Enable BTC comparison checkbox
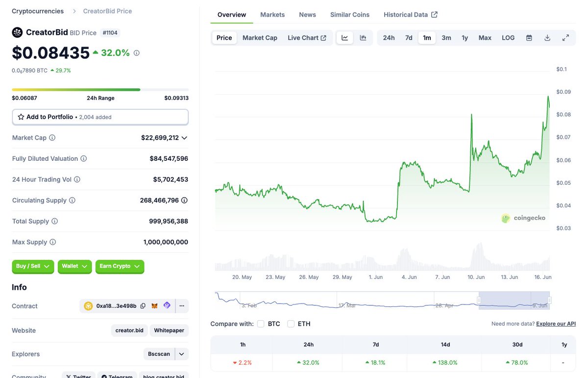Image resolution: width=588 pixels, height=378 pixels. click(261, 324)
